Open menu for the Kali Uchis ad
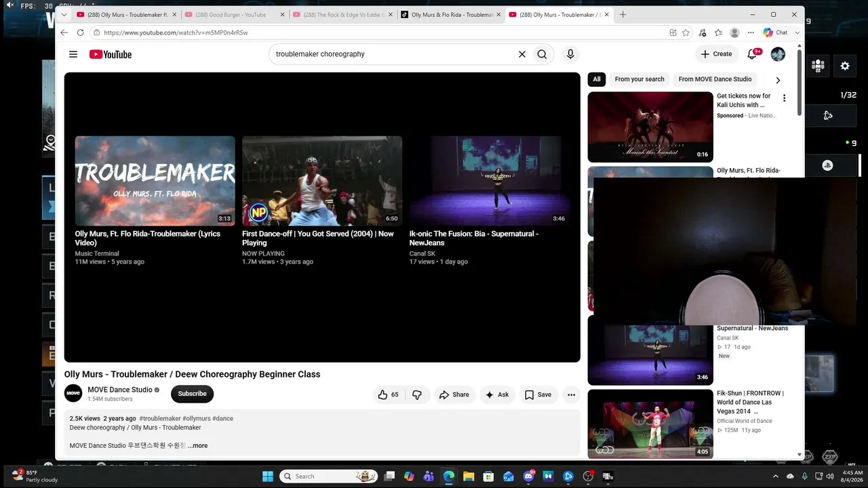The width and height of the screenshot is (868, 488). click(784, 98)
